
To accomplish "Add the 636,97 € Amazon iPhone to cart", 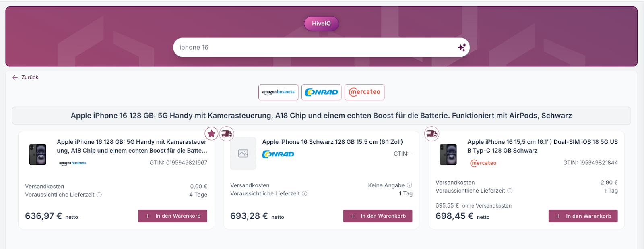I will tap(172, 216).
